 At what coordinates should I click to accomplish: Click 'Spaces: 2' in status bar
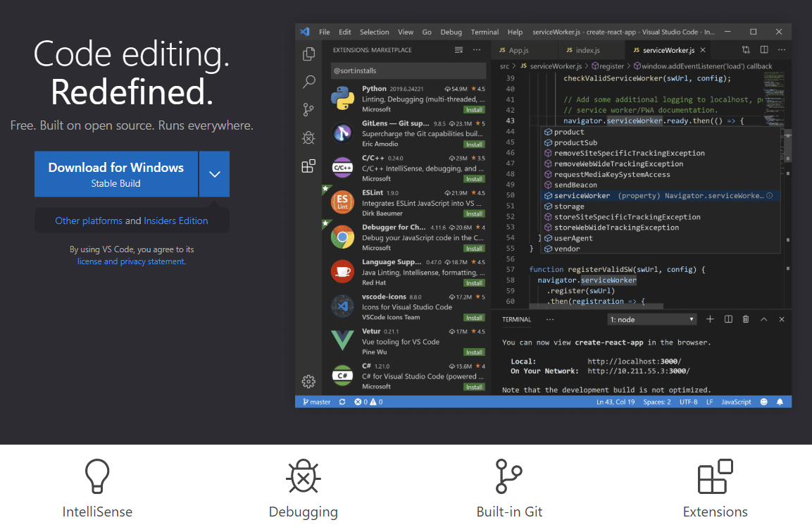[x=656, y=402]
